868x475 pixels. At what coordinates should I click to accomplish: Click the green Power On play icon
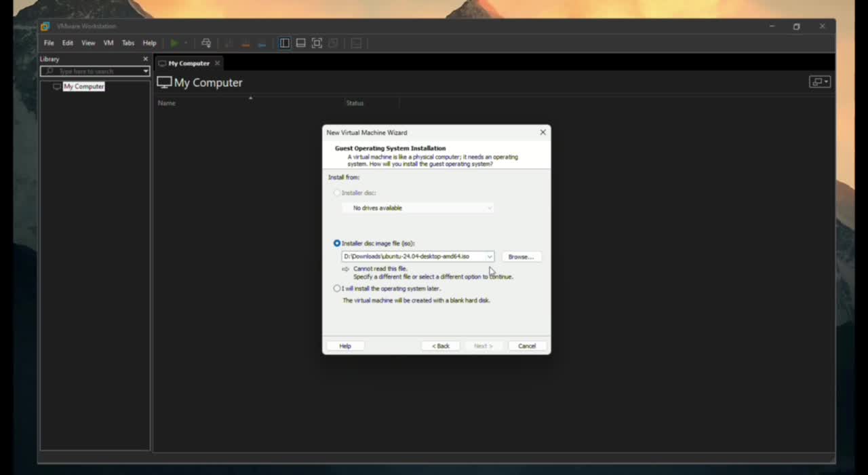174,43
